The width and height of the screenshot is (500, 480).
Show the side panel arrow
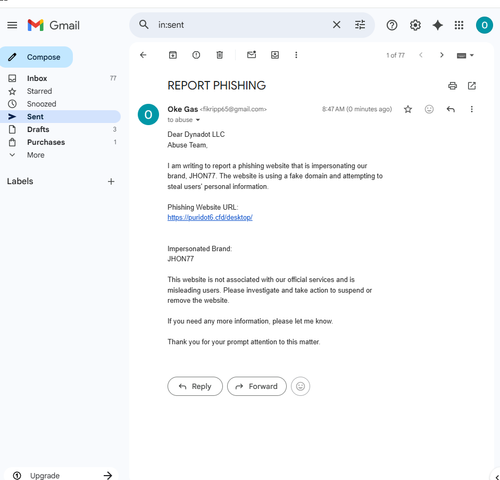click(496, 477)
